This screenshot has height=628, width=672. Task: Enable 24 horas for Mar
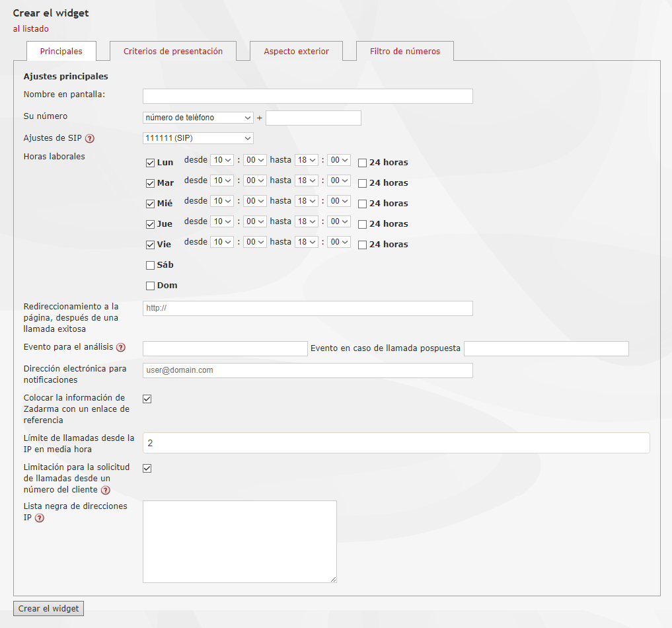click(x=363, y=184)
